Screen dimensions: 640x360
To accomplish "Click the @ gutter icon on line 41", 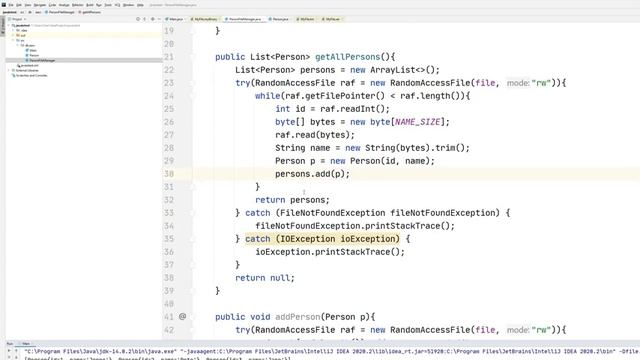I will point(182,316).
